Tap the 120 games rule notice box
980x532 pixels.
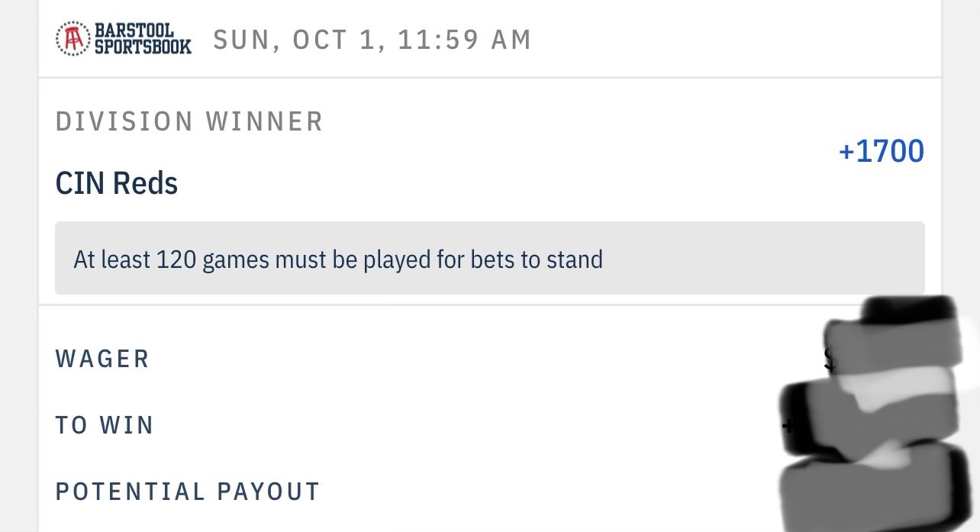(489, 258)
